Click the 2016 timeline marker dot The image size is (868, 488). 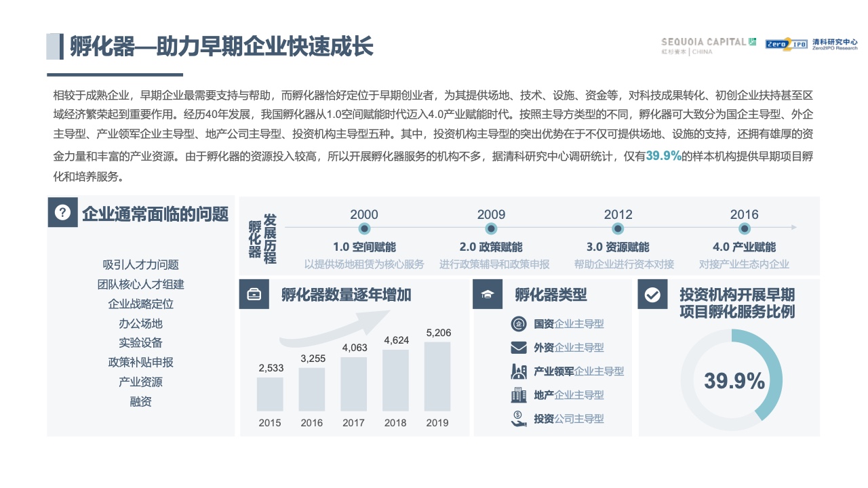tap(744, 229)
